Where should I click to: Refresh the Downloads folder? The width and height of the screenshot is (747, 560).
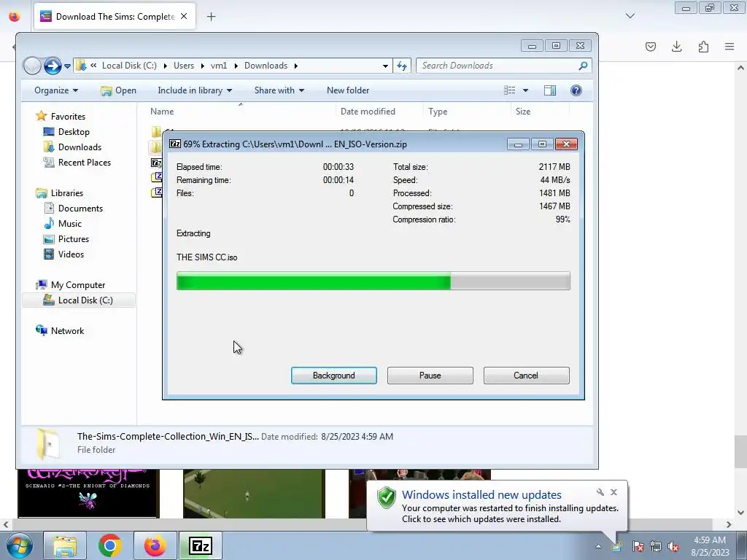click(x=402, y=66)
